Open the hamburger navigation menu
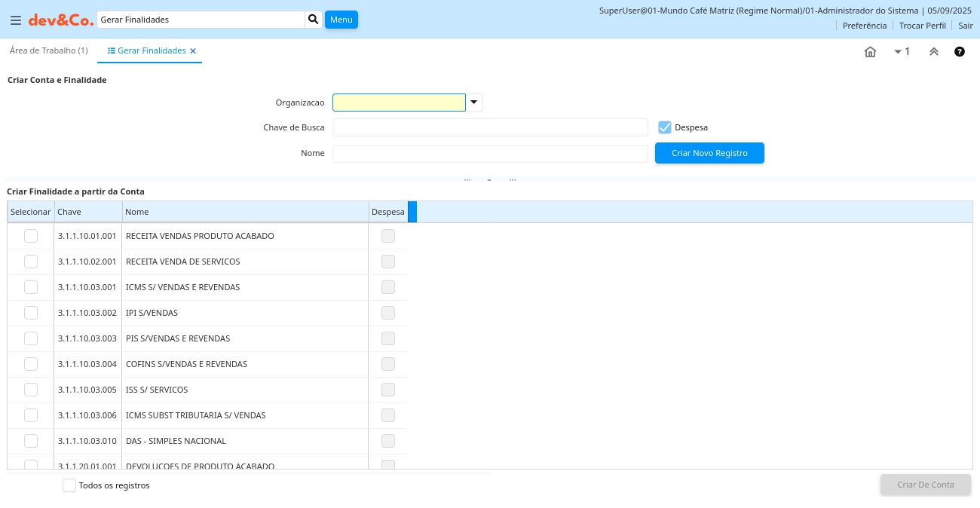 click(15, 20)
